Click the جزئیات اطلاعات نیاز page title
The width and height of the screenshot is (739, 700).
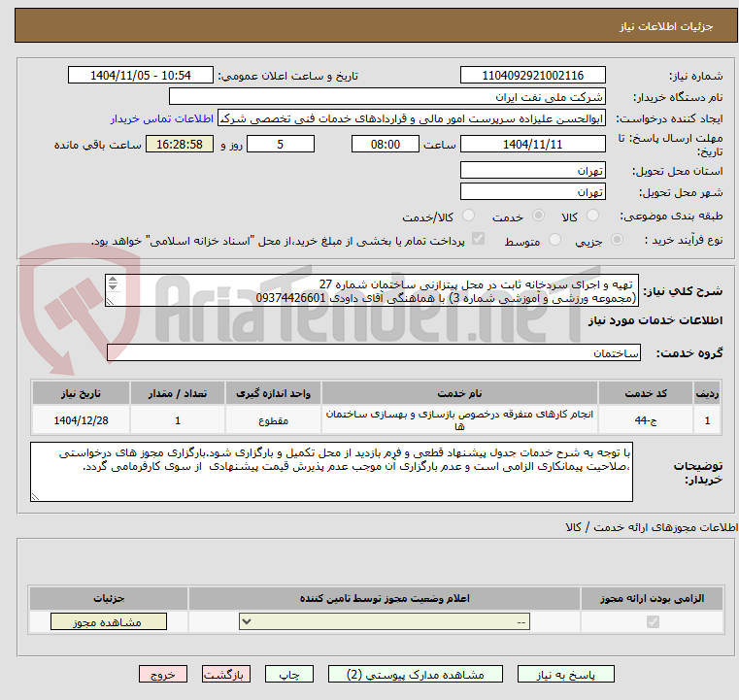point(666,26)
